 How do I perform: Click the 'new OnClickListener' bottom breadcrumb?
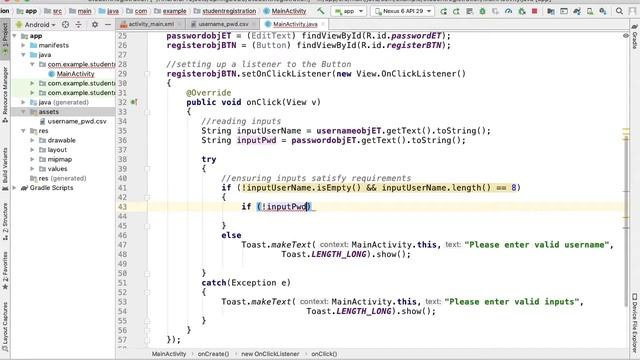coord(270,354)
